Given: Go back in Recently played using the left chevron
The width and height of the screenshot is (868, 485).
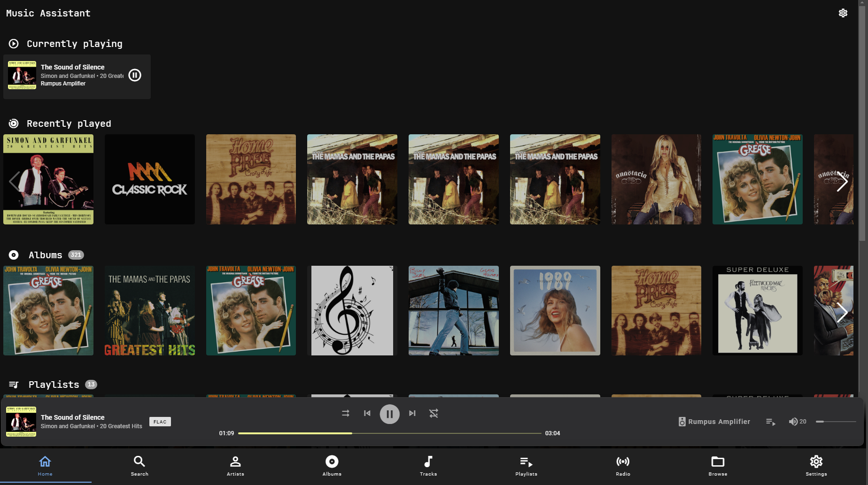Looking at the screenshot, I should [15, 181].
